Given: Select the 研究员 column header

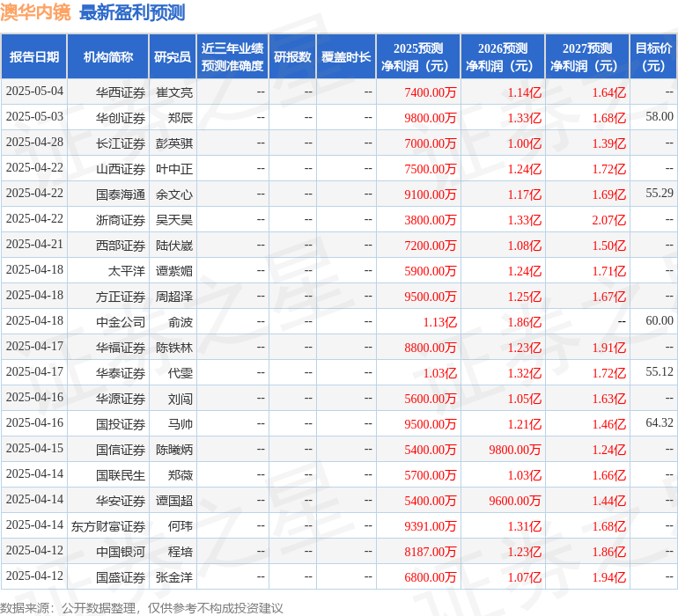Looking at the screenshot, I should point(173,56).
